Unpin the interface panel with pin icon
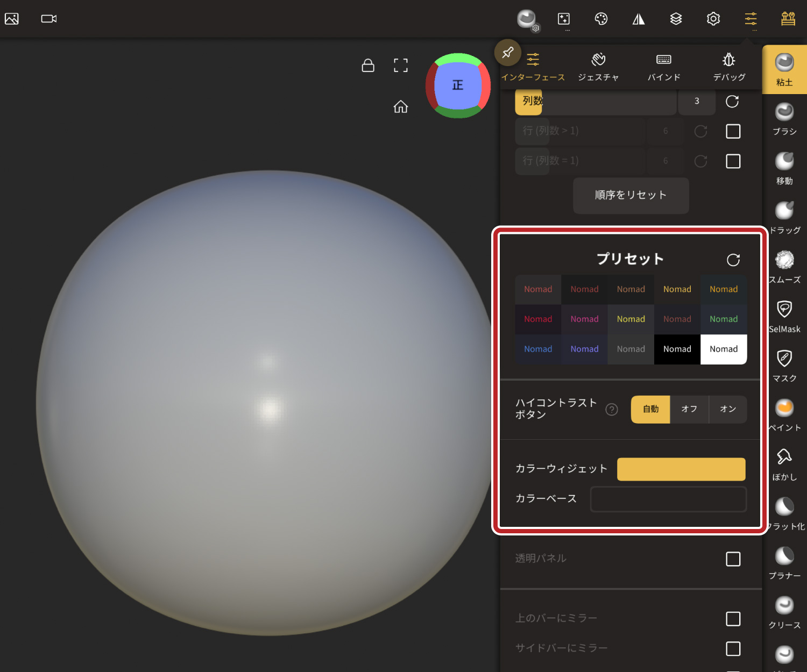The width and height of the screenshot is (807, 672). 507,53
